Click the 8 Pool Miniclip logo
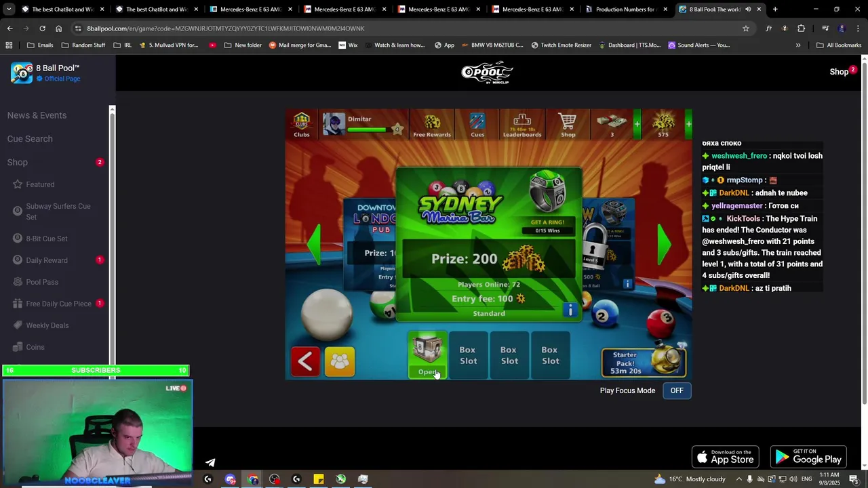The image size is (868, 488). coord(487,73)
